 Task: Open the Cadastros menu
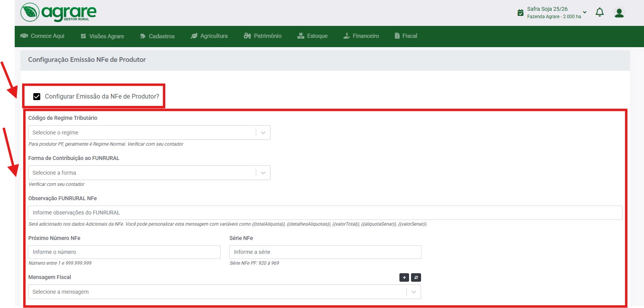[157, 36]
